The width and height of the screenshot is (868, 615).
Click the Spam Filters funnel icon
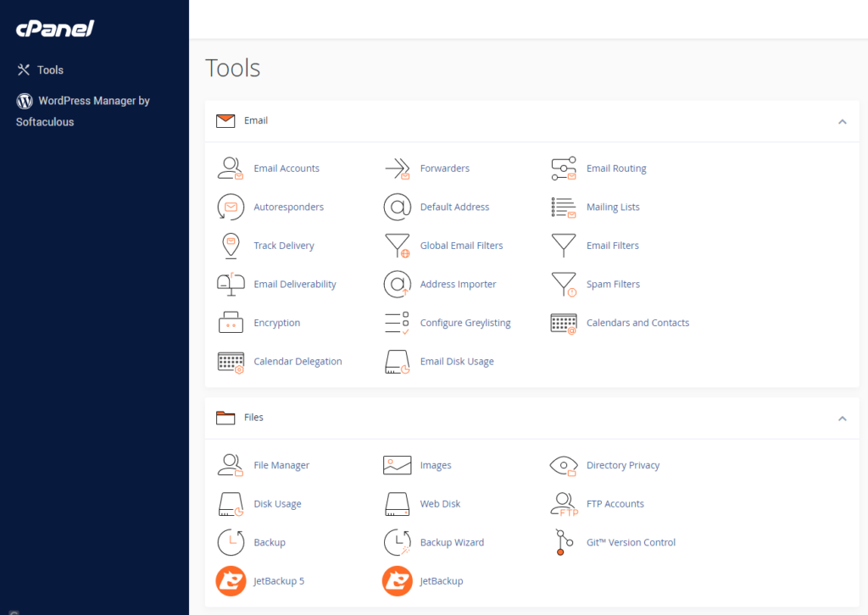564,284
